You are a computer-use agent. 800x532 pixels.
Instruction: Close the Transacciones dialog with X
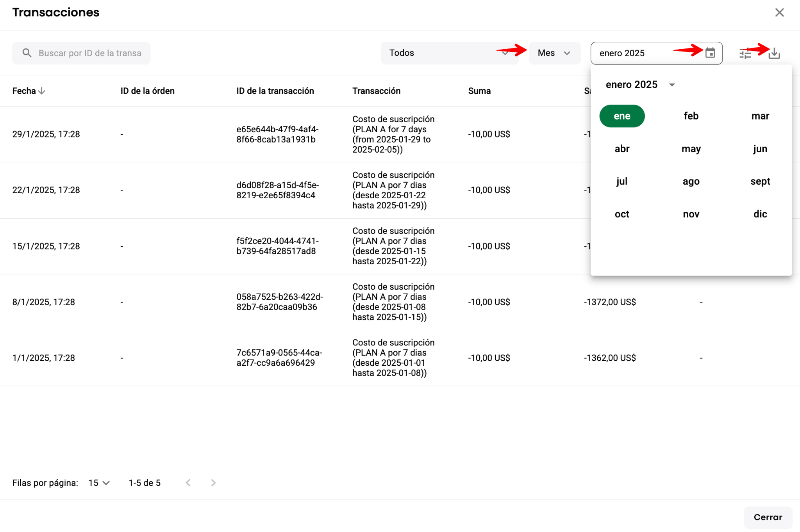pos(779,12)
